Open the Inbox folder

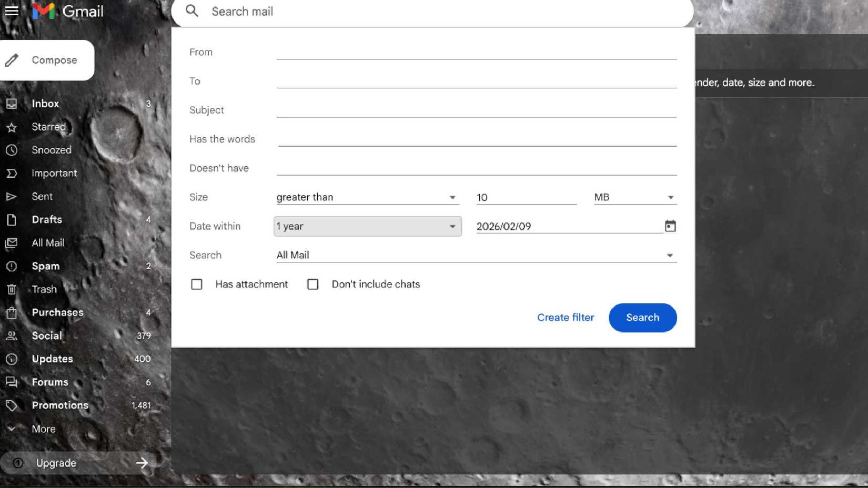(45, 104)
